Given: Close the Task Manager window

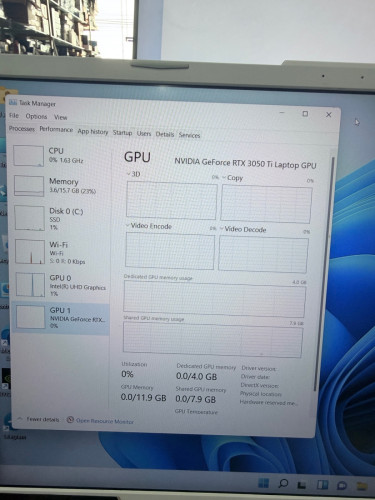Looking at the screenshot, I should pyautogui.click(x=329, y=115).
